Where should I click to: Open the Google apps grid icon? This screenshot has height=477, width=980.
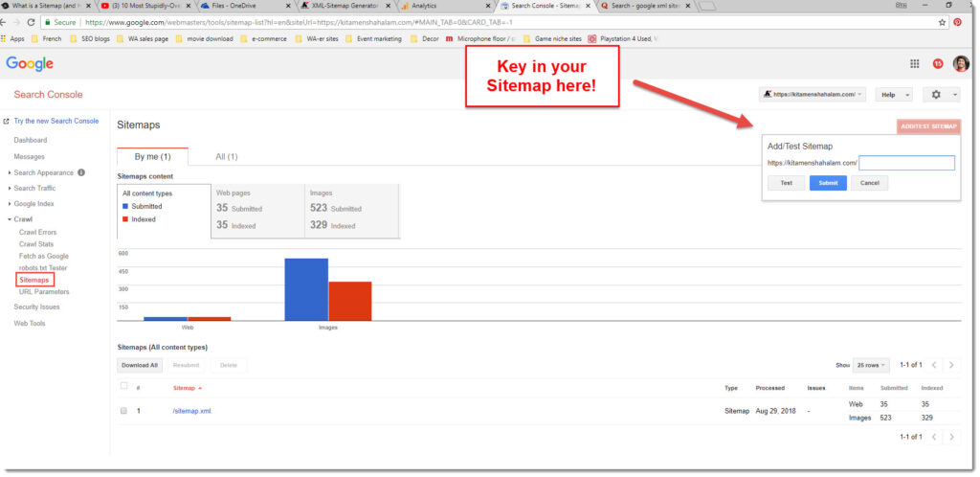pyautogui.click(x=914, y=64)
